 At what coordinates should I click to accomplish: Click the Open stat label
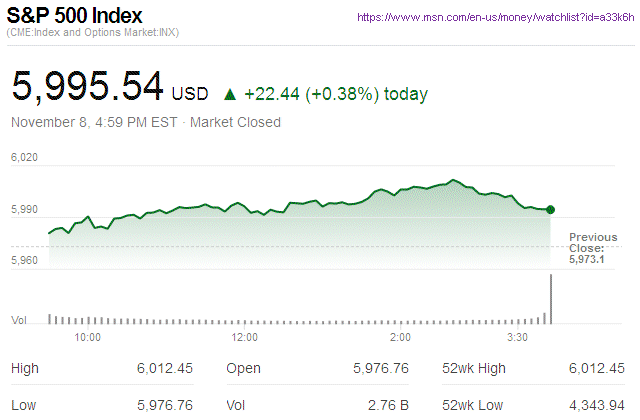coord(244,369)
